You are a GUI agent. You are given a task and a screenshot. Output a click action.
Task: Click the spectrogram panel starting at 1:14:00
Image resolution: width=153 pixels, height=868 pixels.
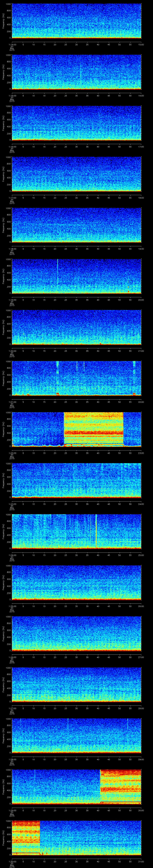pyautogui.click(x=76, y=21)
